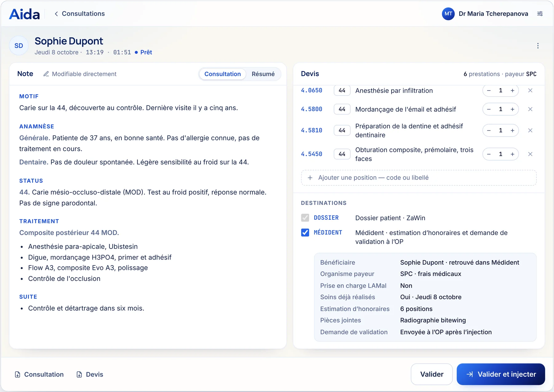Decrease quantity for Anesthésie par infiltration
The image size is (554, 392).
tap(489, 90)
